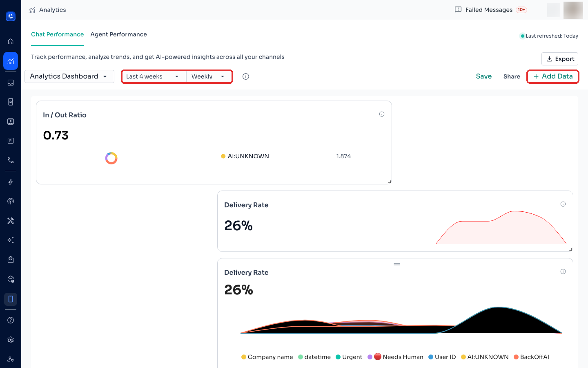Click the 10+ failed messages badge
Image resolution: width=588 pixels, height=368 pixels.
click(x=521, y=10)
